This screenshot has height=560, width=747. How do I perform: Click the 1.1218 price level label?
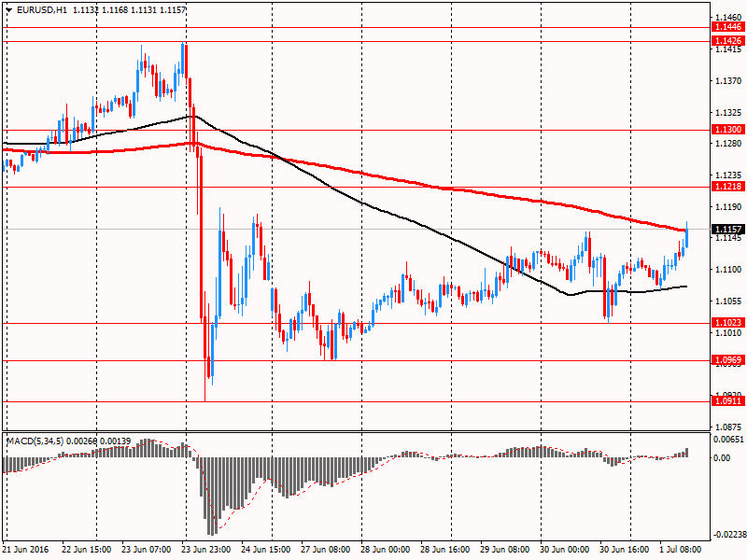(x=728, y=187)
